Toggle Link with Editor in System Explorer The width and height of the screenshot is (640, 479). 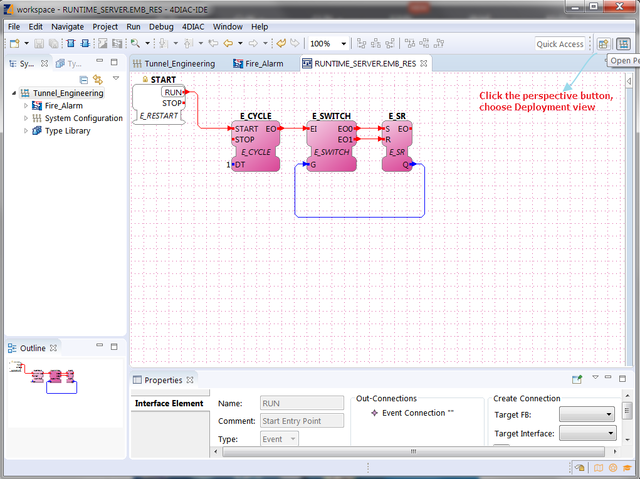98,79
